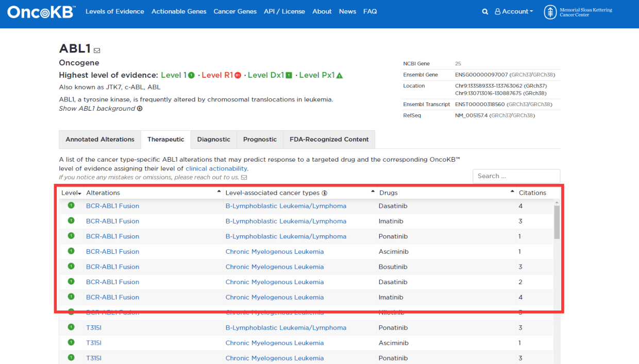This screenshot has height=364, width=639.
Task: Click citation count 4 in B-Lymphoblastic Dasatinib row
Action: click(x=520, y=206)
